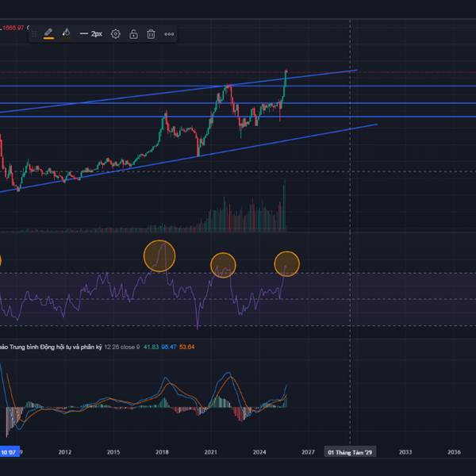Grab the drawing toolbar drag handle
This screenshot has width=476, height=476.
pos(34,34)
